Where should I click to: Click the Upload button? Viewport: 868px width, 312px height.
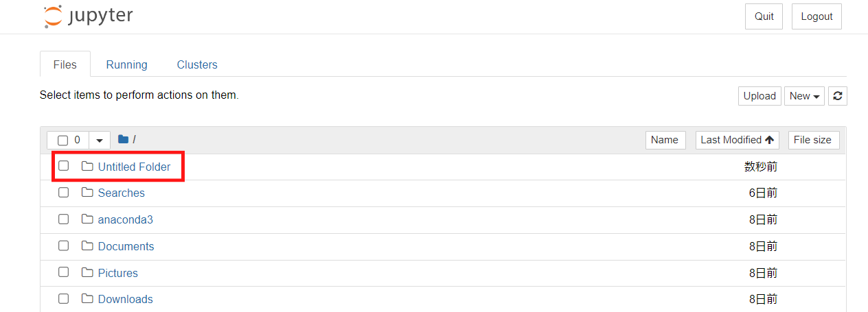point(759,96)
